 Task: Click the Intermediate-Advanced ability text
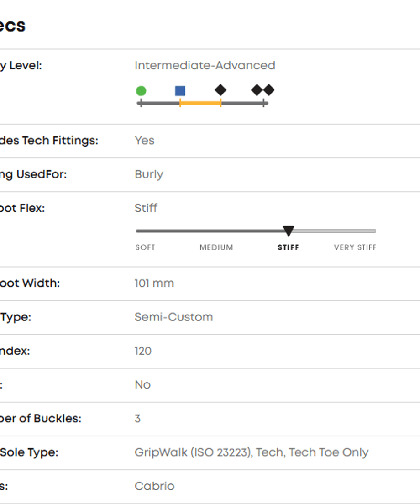pyautogui.click(x=205, y=66)
